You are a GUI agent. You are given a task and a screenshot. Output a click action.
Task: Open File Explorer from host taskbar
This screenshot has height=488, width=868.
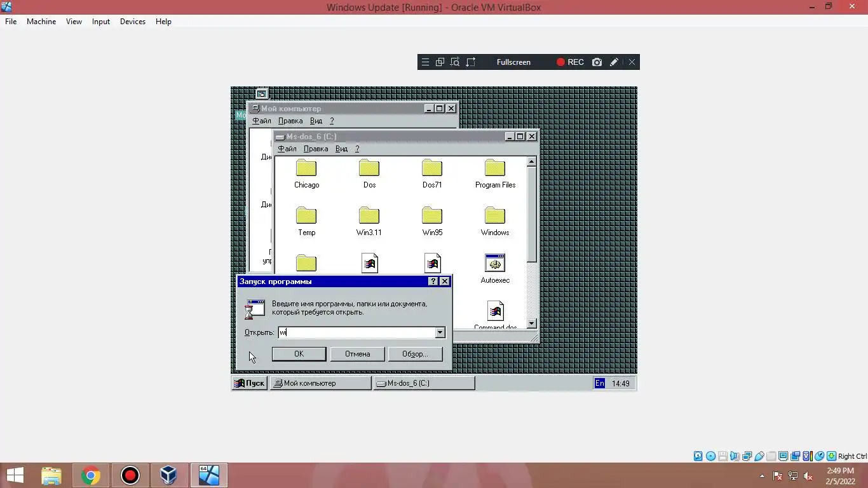click(51, 475)
